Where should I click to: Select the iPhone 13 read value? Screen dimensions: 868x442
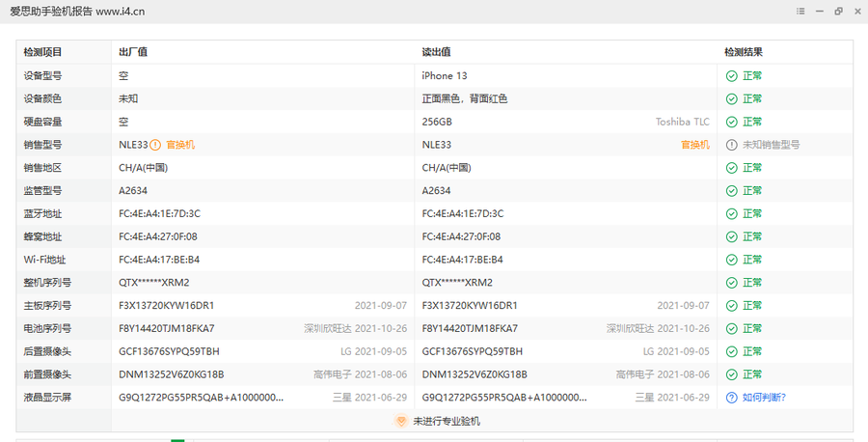pyautogui.click(x=445, y=76)
